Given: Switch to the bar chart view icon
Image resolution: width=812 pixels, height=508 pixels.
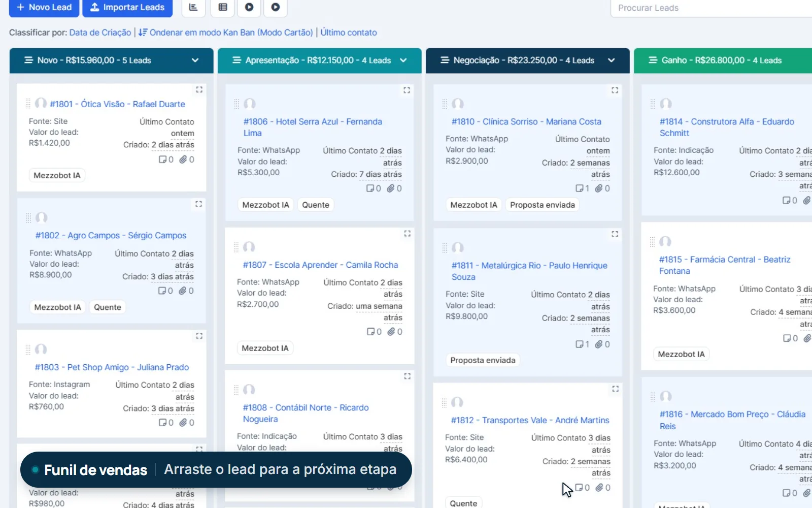Looking at the screenshot, I should 193,8.
